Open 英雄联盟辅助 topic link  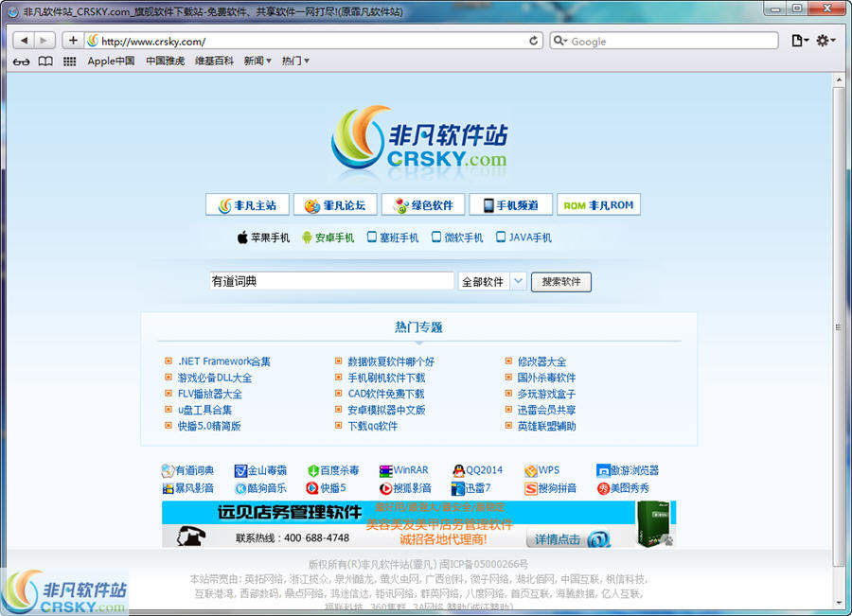click(x=546, y=426)
